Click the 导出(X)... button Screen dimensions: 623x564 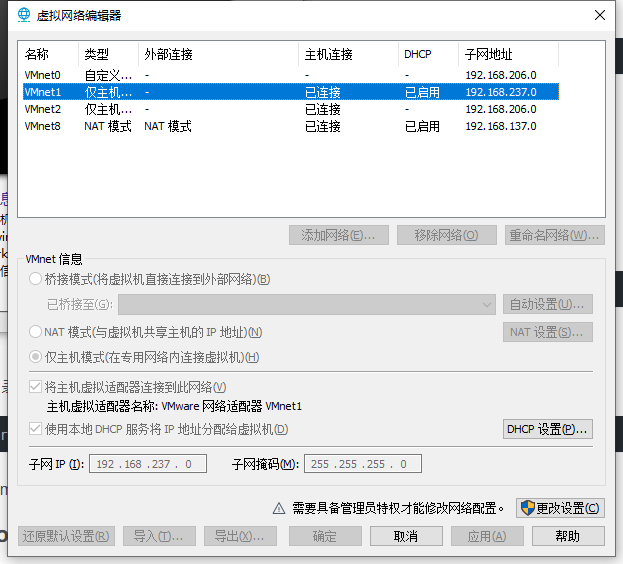pyautogui.click(x=240, y=536)
